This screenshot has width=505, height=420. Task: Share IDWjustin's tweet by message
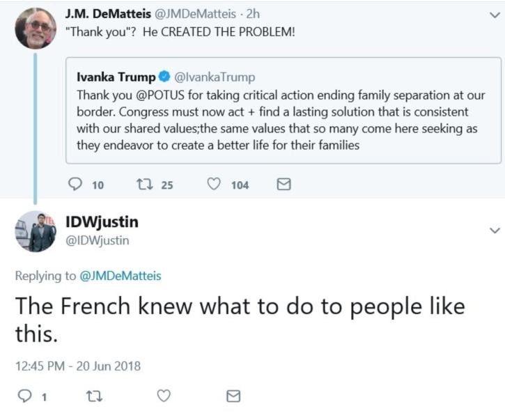234,396
